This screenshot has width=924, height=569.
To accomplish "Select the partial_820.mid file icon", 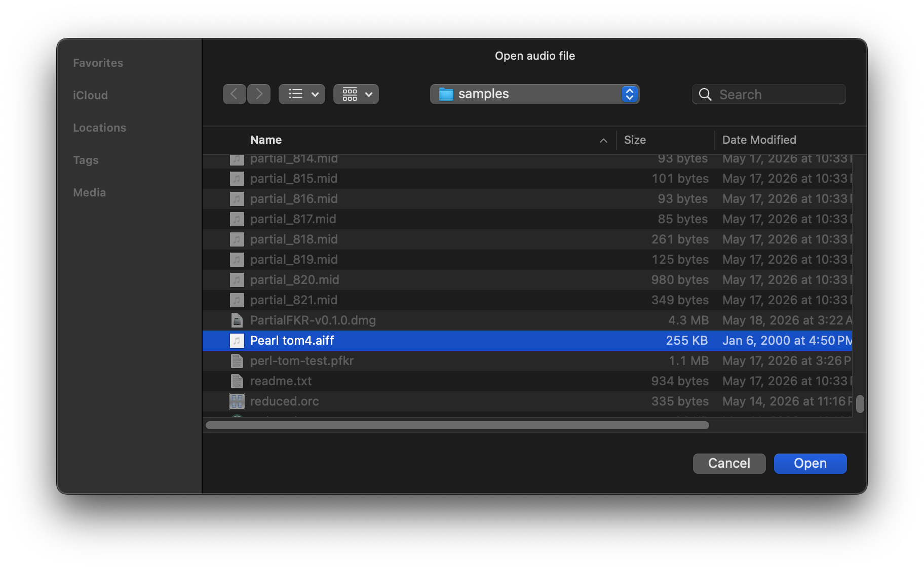I will (237, 280).
